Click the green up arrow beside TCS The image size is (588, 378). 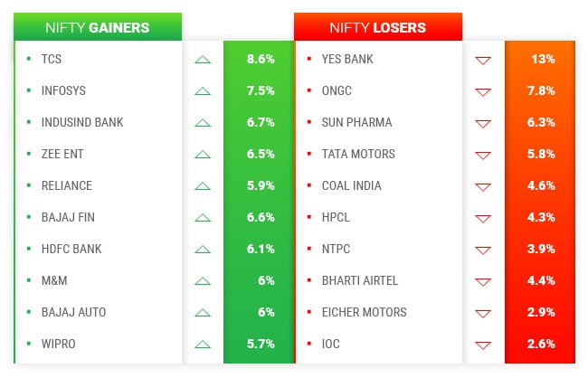(x=203, y=60)
